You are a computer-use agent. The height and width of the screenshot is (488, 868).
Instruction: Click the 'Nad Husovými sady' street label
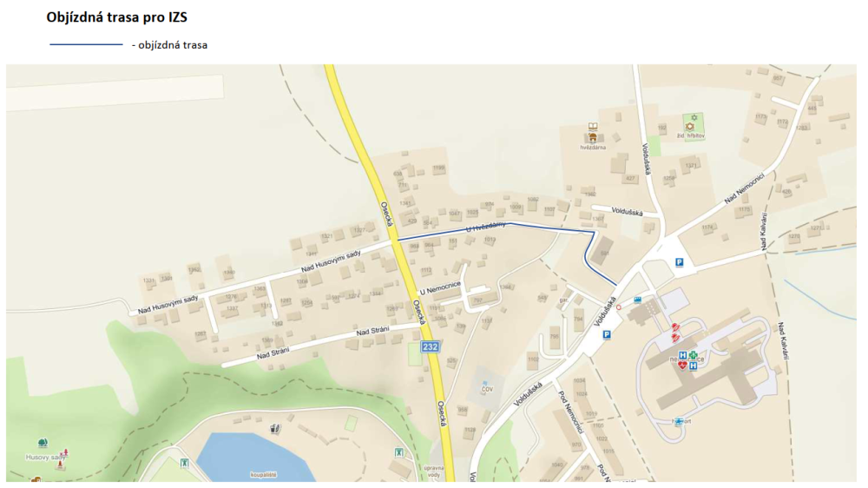[330, 261]
